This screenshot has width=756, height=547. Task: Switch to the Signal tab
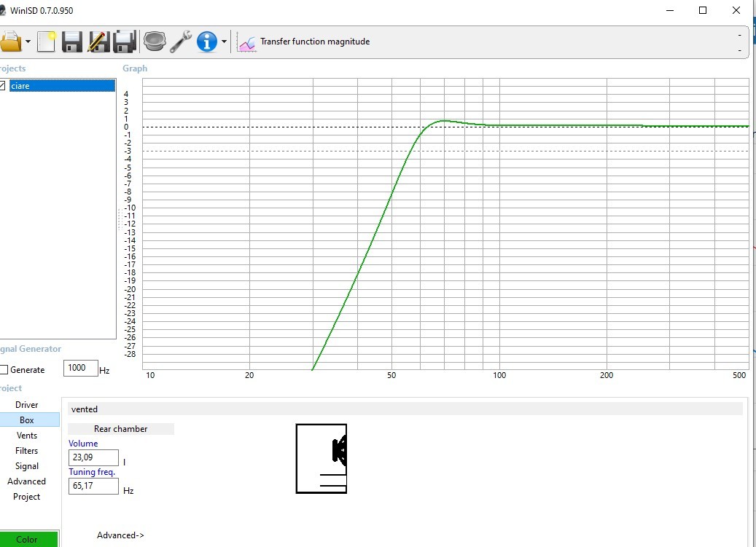tap(26, 466)
